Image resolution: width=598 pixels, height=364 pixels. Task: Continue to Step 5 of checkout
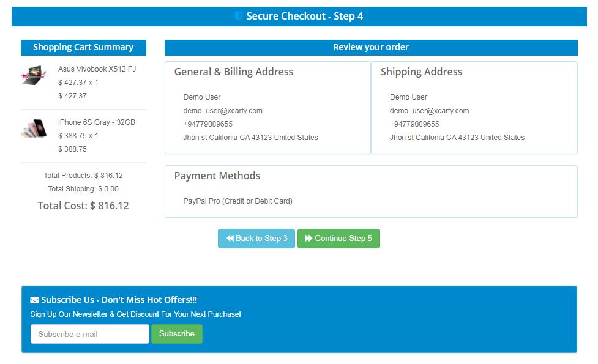coord(338,239)
